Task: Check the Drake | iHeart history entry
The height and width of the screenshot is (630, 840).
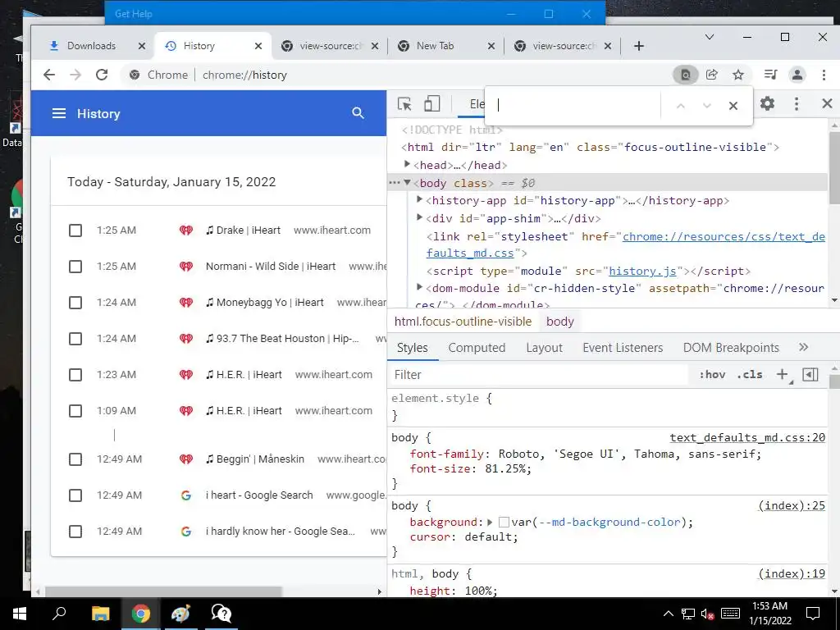Action: [x=75, y=231]
